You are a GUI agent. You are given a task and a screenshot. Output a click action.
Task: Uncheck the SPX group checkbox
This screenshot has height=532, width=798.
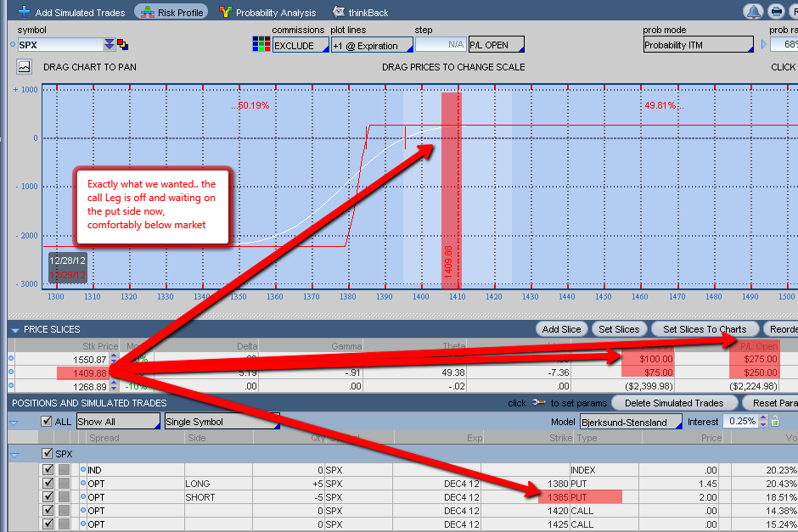point(48,454)
